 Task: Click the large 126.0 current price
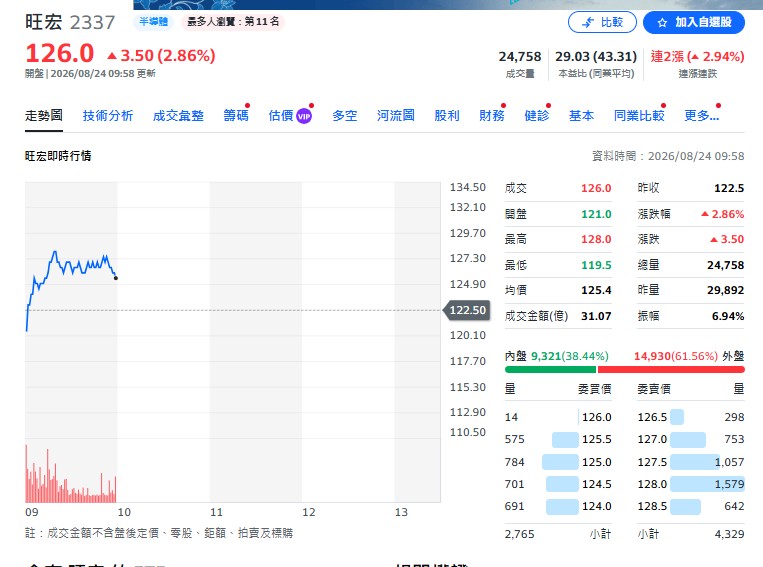[59, 54]
